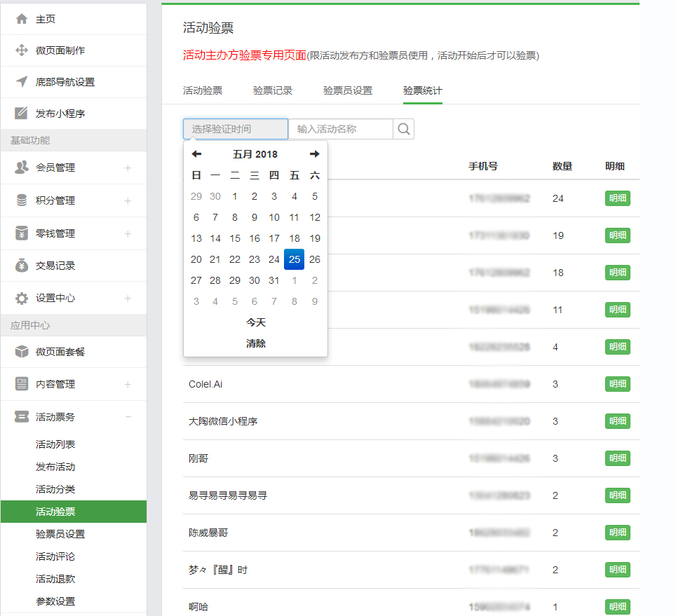The width and height of the screenshot is (676, 616).
Task: Go to previous month in calendar
Action: click(x=196, y=154)
